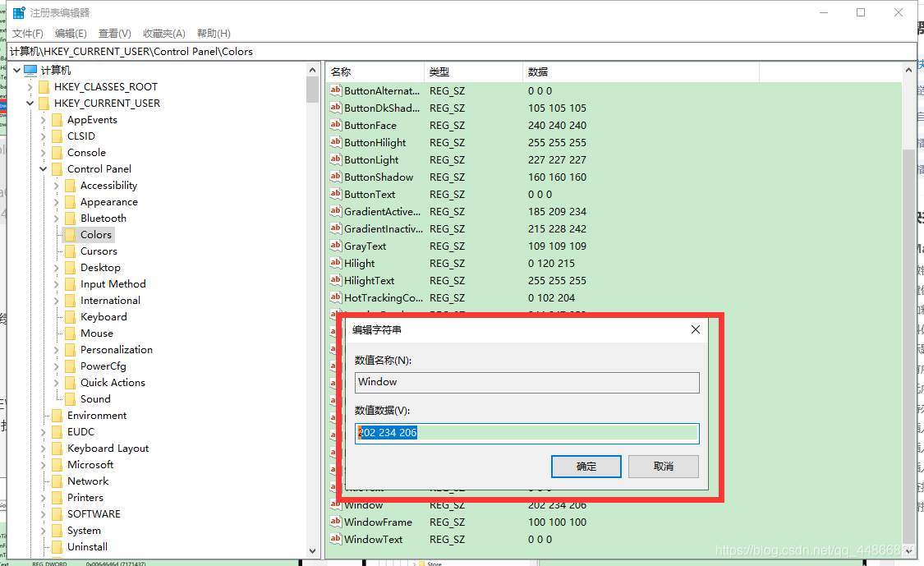
Task: Click the ab icon beside Hilight
Action: (x=335, y=263)
